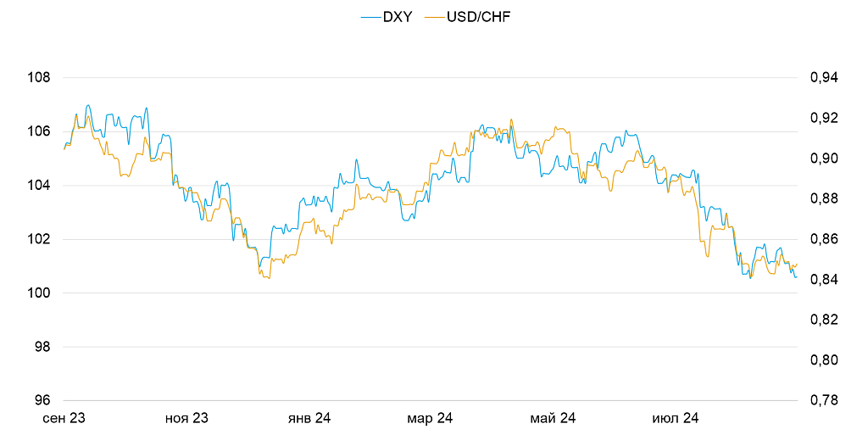The width and height of the screenshot is (868, 446).
Task: Click the 0,90 right axis label
Action: 824,159
